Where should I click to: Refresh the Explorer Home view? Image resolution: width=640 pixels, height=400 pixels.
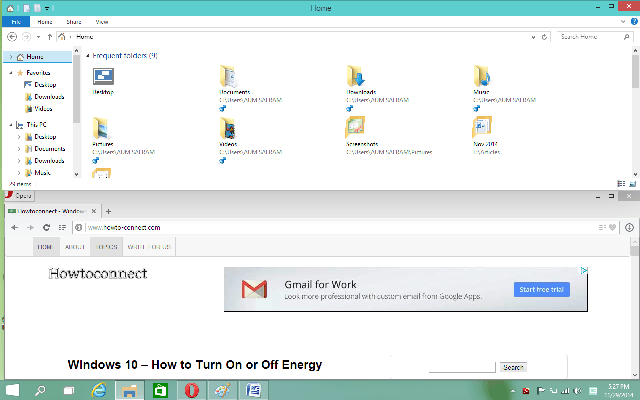click(544, 37)
